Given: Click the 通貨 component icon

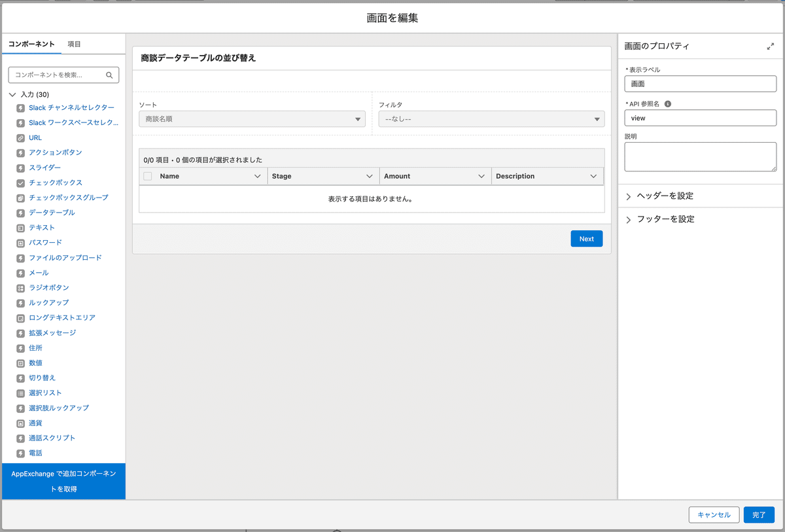Looking at the screenshot, I should click(x=21, y=423).
